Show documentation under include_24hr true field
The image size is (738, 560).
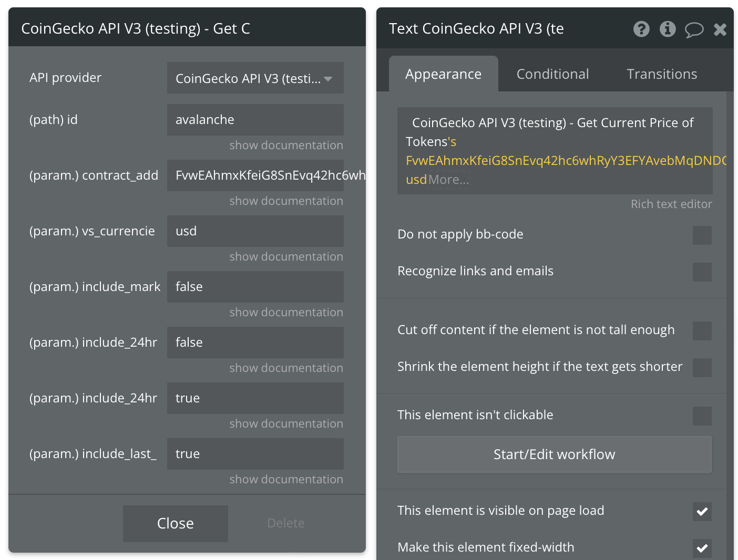[x=286, y=424]
